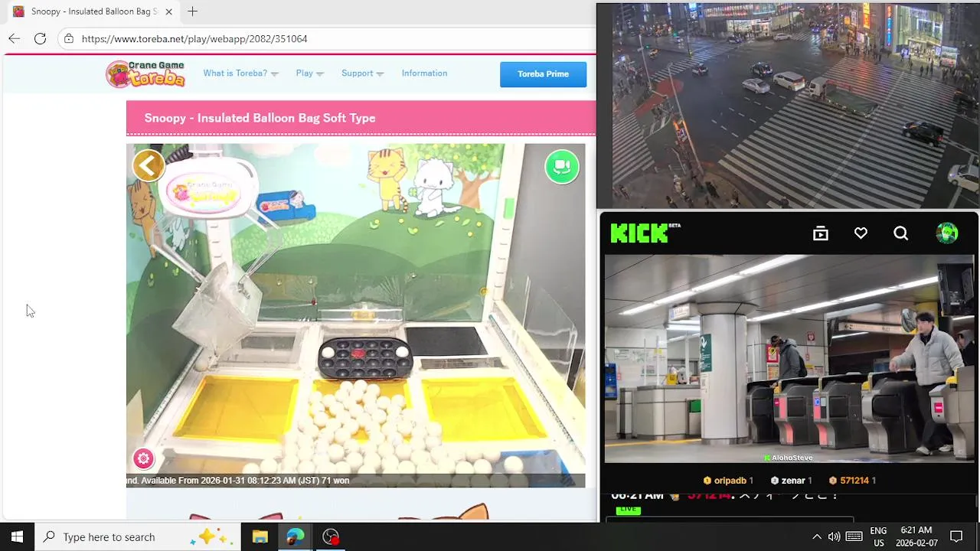
Task: Close the Snoopy browser tab
Action: point(168,11)
